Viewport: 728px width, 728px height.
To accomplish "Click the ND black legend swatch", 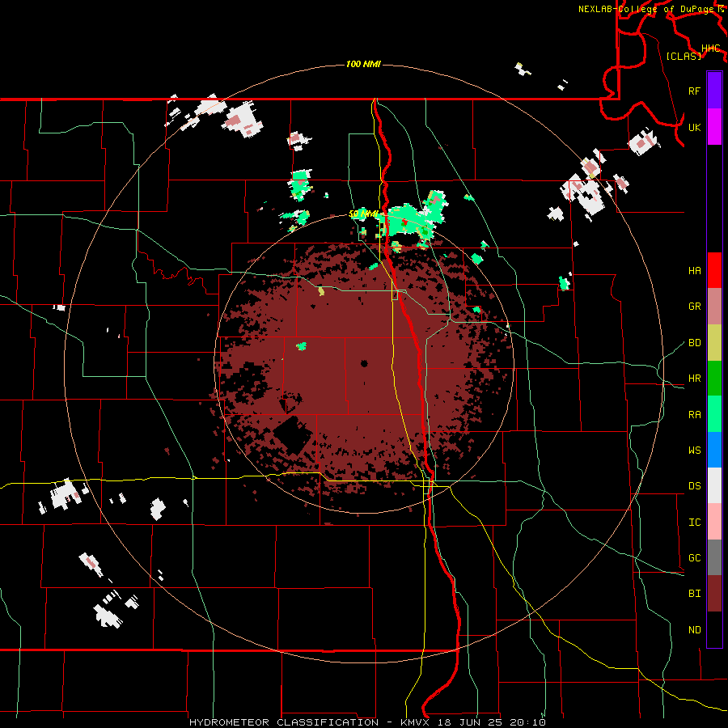I will [714, 629].
